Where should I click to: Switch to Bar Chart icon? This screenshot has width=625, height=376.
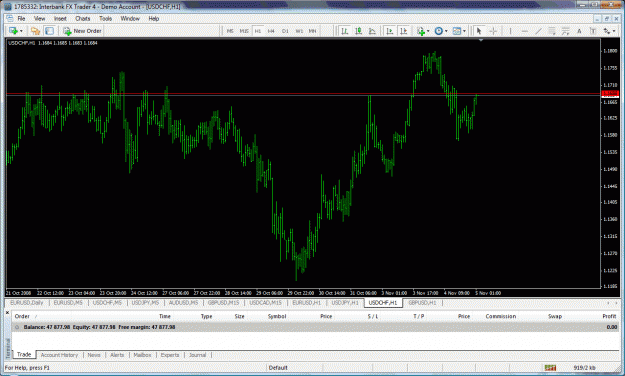click(x=345, y=31)
